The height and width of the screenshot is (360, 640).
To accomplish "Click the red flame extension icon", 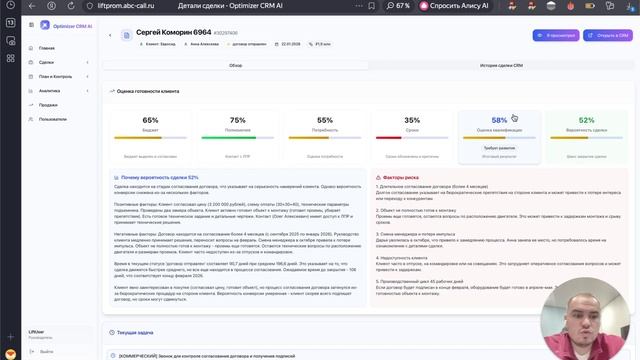I will click(x=571, y=6).
